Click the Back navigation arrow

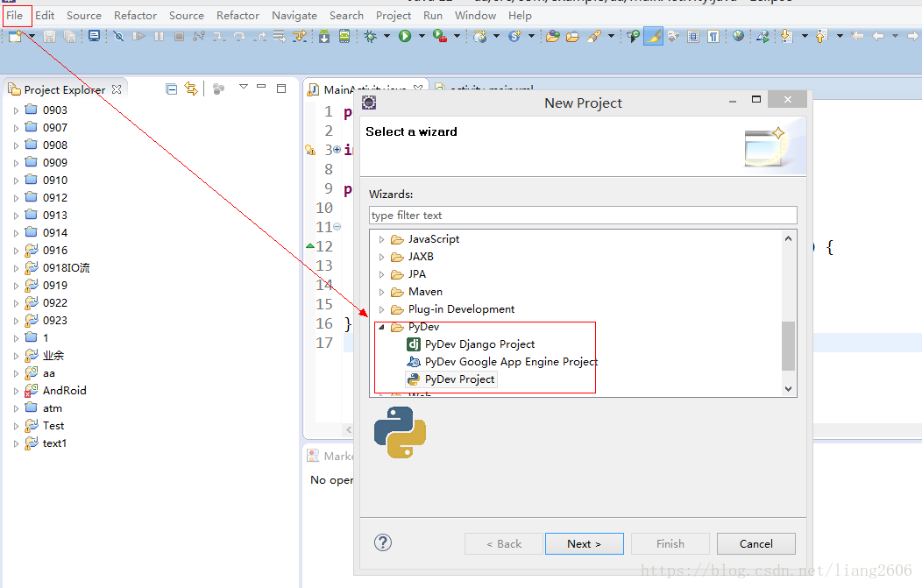click(x=878, y=37)
